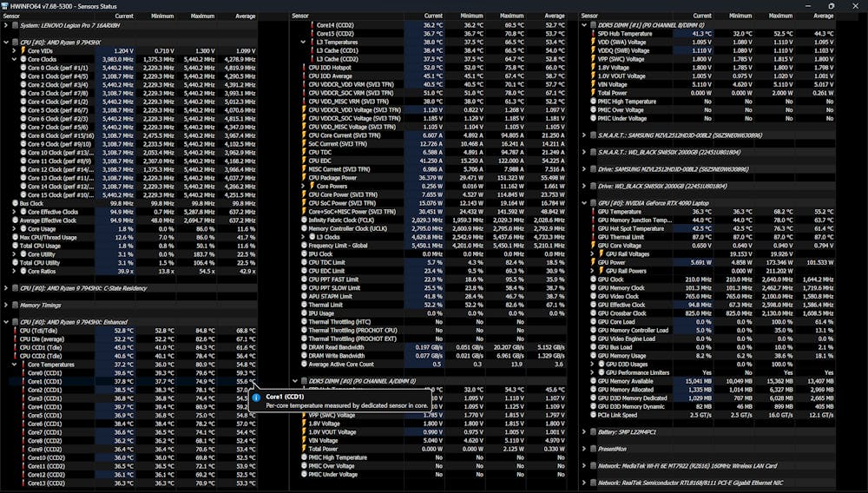The height and width of the screenshot is (493, 868).
Task: Collapse the L3 Temperatures sub-tree
Action: [303, 42]
